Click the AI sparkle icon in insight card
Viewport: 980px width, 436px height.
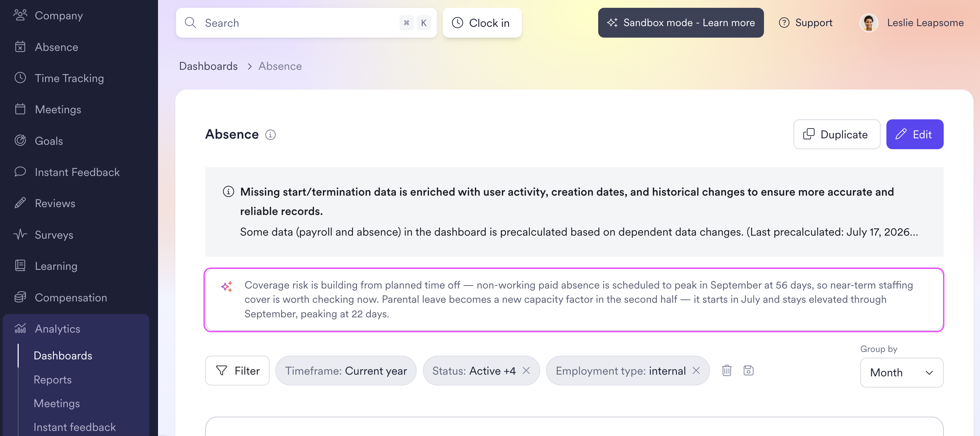227,286
